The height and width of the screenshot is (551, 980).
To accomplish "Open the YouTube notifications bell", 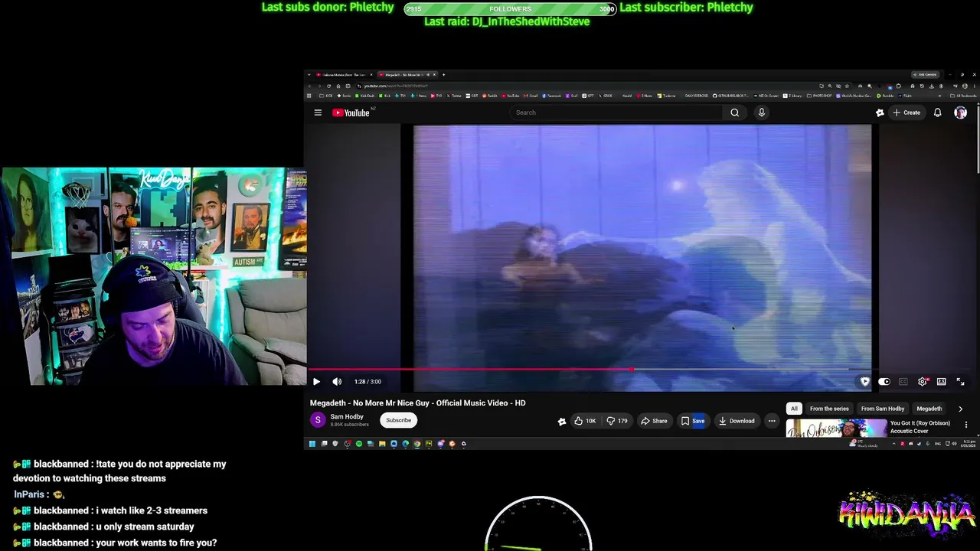I will (x=937, y=112).
